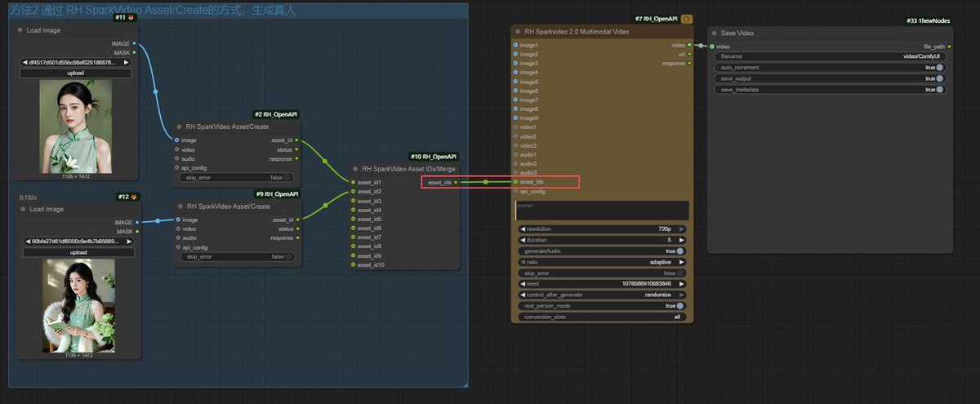Click the #10 RH_OpenAPI badge
Image resolution: width=980 pixels, height=404 pixels.
[433, 155]
